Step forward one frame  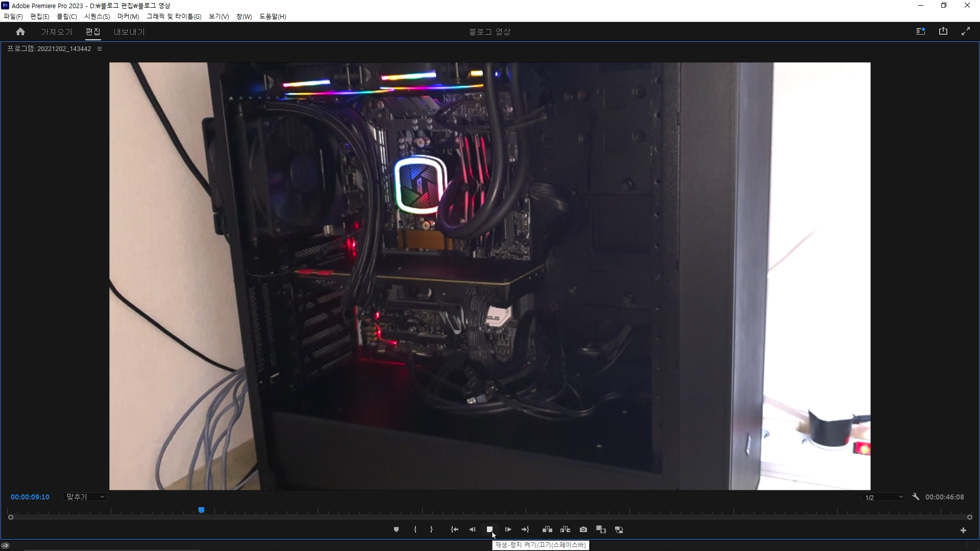tap(508, 530)
